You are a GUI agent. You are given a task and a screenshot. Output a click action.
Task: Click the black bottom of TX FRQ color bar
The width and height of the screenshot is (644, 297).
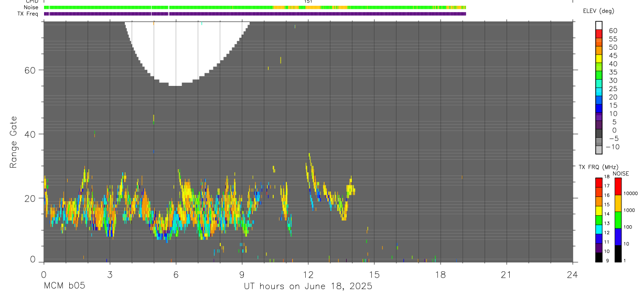[x=599, y=257]
